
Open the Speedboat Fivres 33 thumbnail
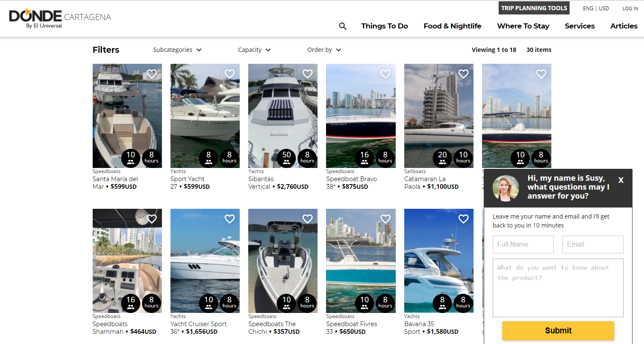tap(360, 260)
